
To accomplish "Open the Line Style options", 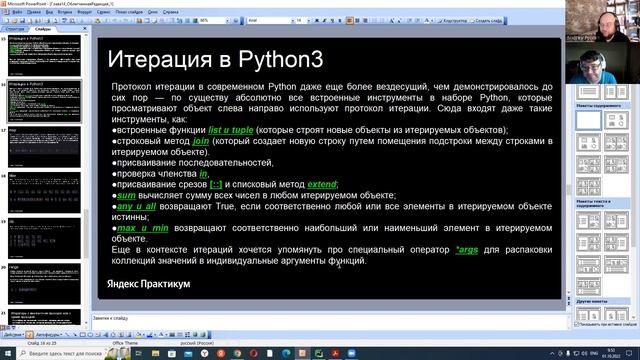I will [x=172, y=335].
